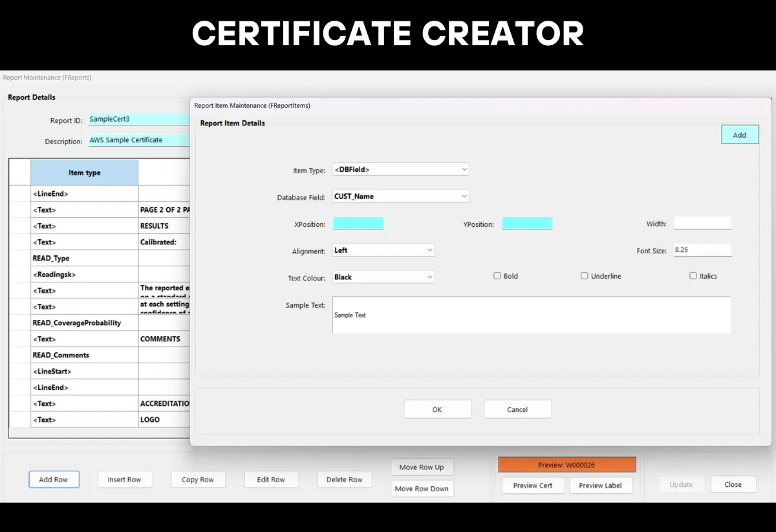Change the Alignment dropdown from Left
This screenshot has width=776, height=532.
382,250
